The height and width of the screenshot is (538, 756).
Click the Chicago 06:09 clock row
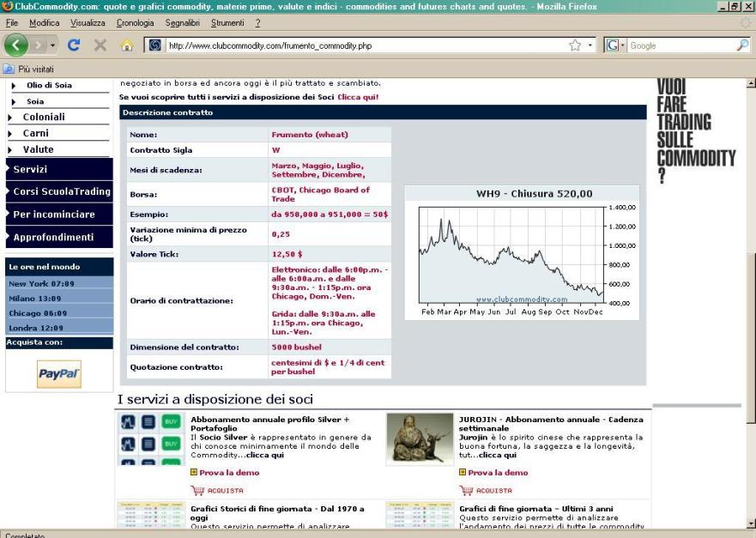59,313
